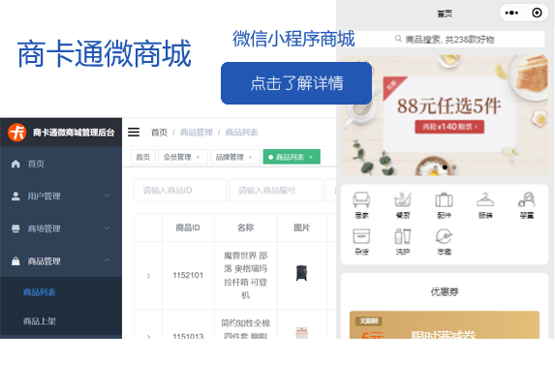This screenshot has width=555, height=392.
Task: Click 商品管理 in the breadcrumb
Action: 196,133
